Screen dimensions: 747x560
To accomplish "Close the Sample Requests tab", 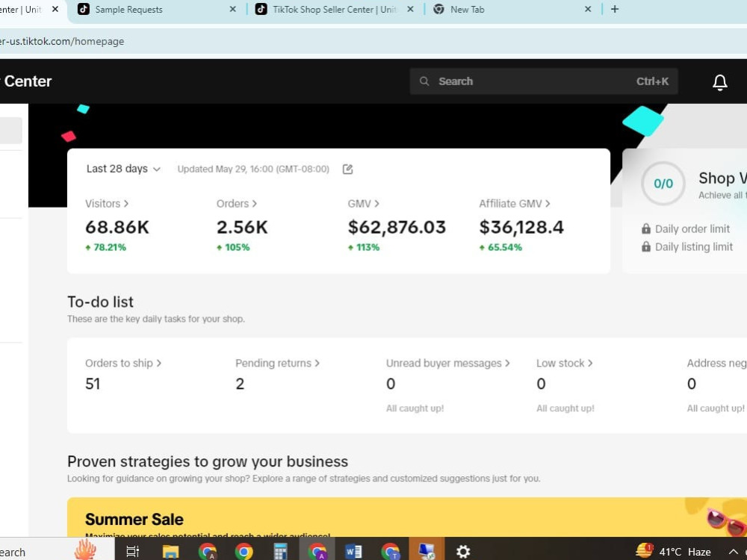I will pyautogui.click(x=232, y=9).
